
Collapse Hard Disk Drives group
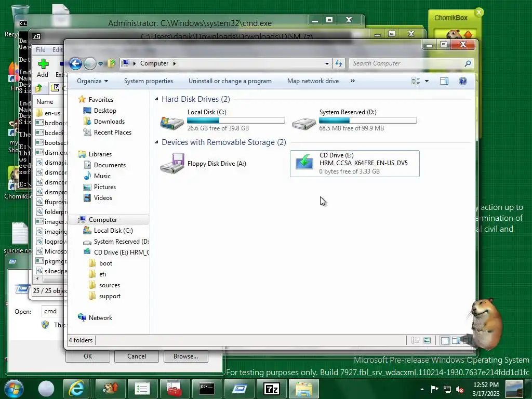pos(156,99)
